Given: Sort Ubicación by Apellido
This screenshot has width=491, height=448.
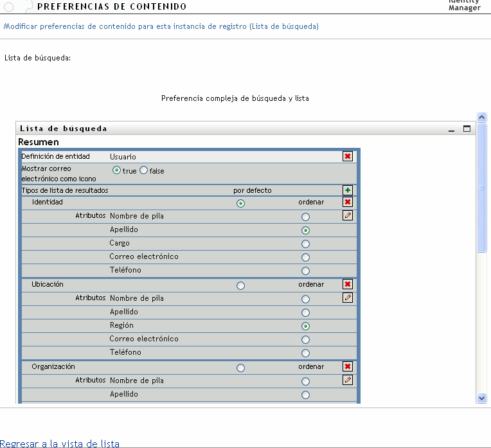Looking at the screenshot, I should click(306, 312).
